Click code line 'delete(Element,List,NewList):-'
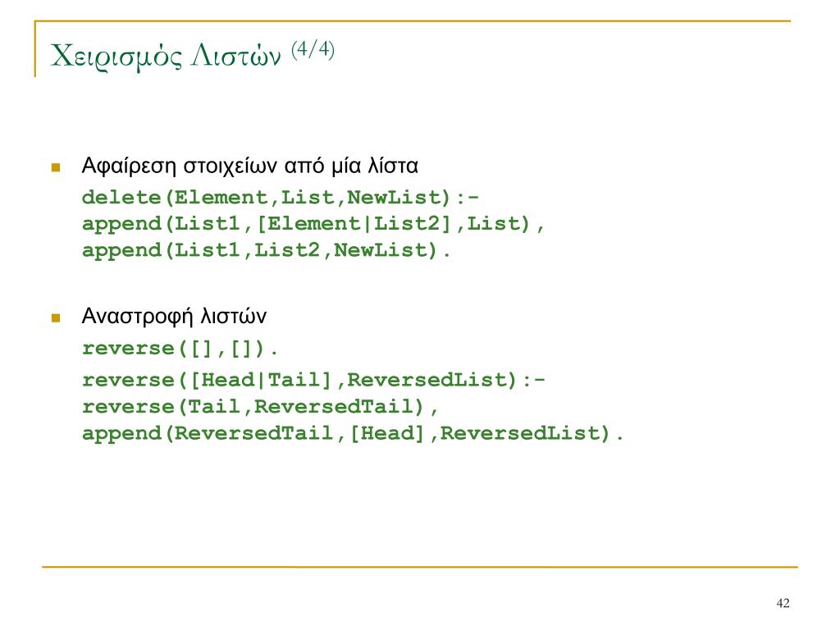The width and height of the screenshot is (840, 630). 281,198
